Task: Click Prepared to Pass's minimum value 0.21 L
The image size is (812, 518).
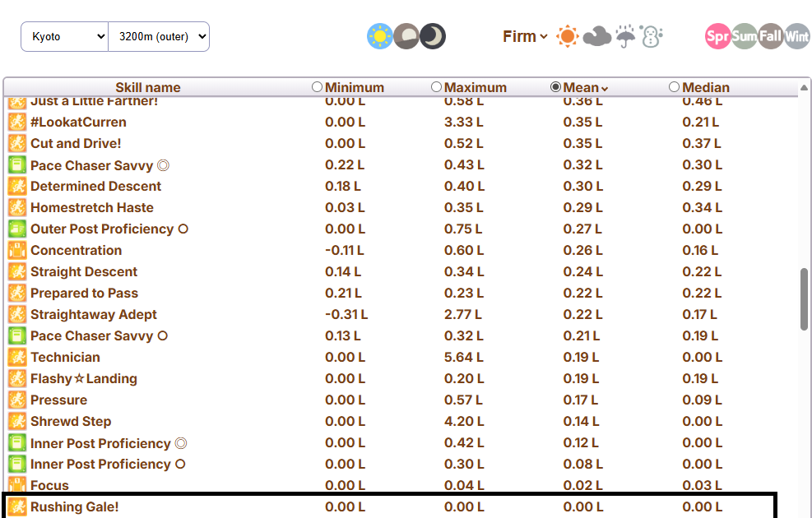Action: 343,293
